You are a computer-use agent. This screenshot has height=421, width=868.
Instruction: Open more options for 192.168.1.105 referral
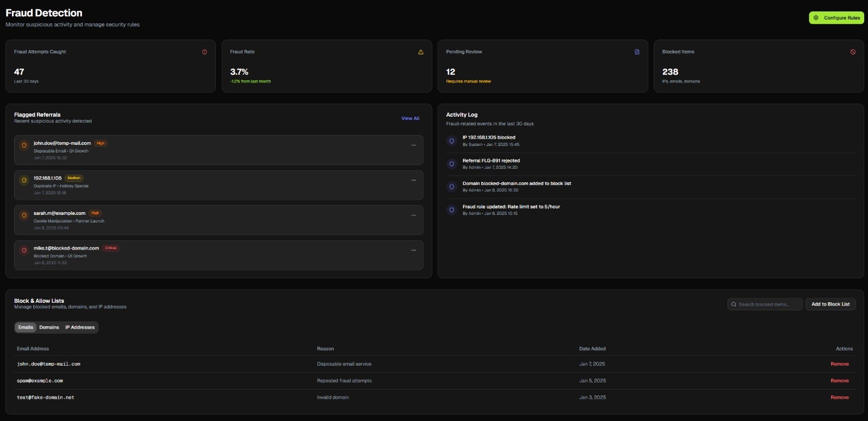click(x=413, y=180)
